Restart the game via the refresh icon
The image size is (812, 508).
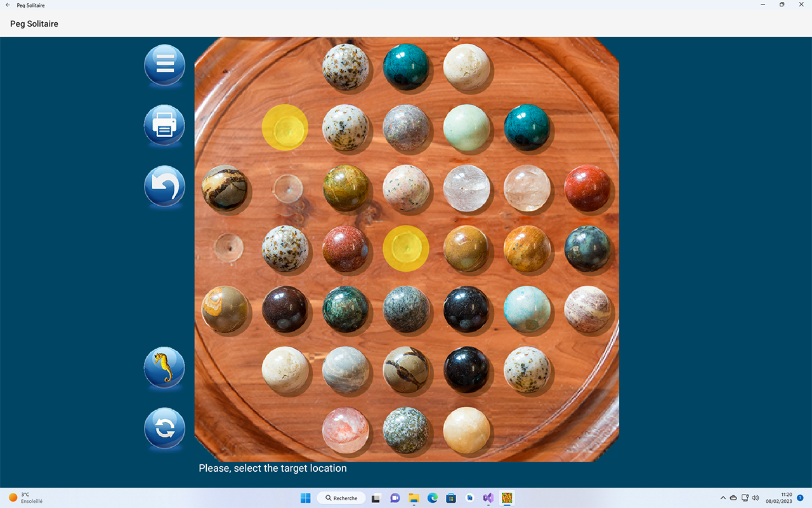click(164, 429)
